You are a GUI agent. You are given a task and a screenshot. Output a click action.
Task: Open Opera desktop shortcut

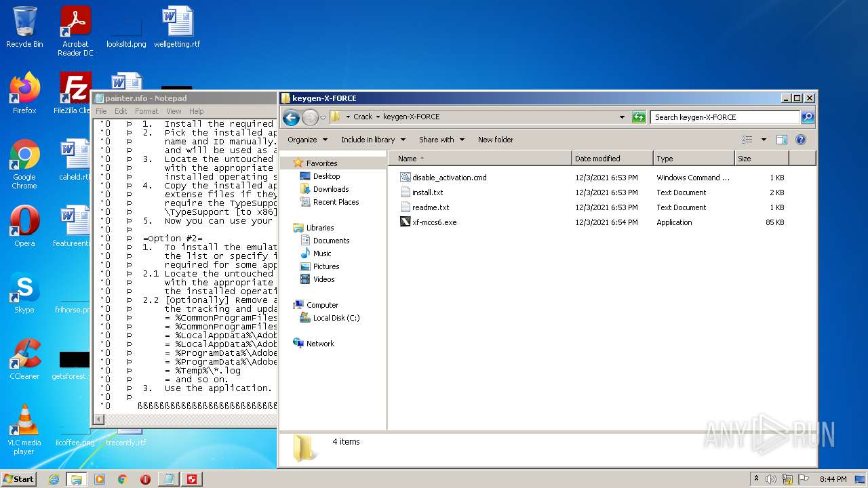pos(24,226)
